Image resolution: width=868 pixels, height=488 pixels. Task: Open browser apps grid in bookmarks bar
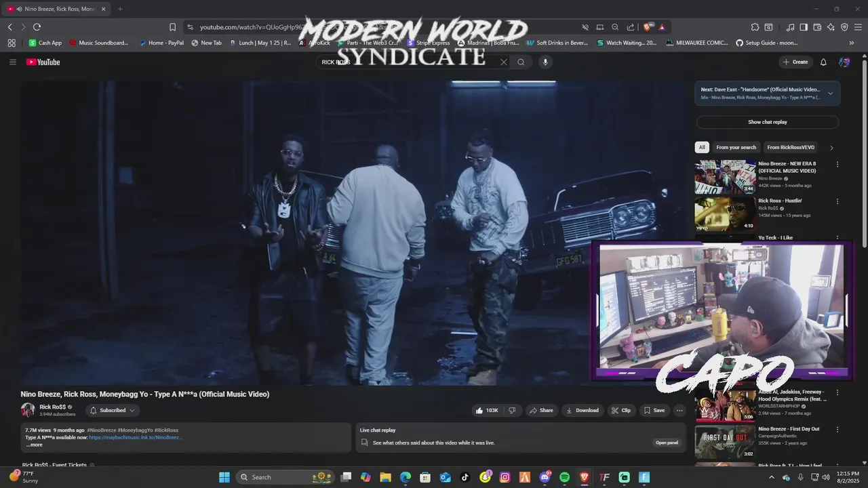coord(12,43)
